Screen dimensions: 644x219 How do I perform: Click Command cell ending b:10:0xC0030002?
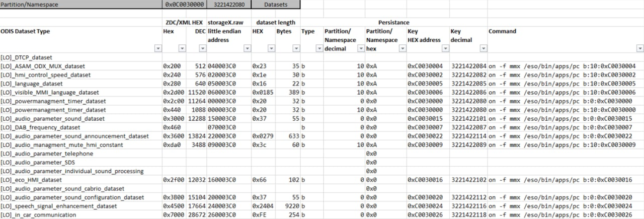566,75
